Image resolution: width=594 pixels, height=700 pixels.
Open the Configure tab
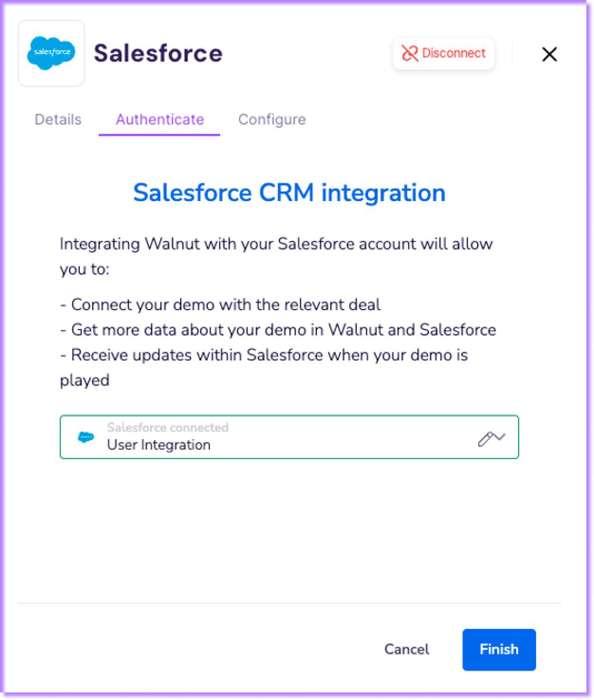point(272,119)
